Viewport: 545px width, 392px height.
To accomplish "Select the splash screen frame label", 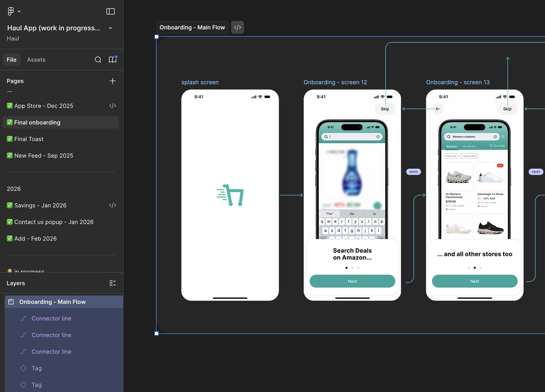I will [200, 83].
